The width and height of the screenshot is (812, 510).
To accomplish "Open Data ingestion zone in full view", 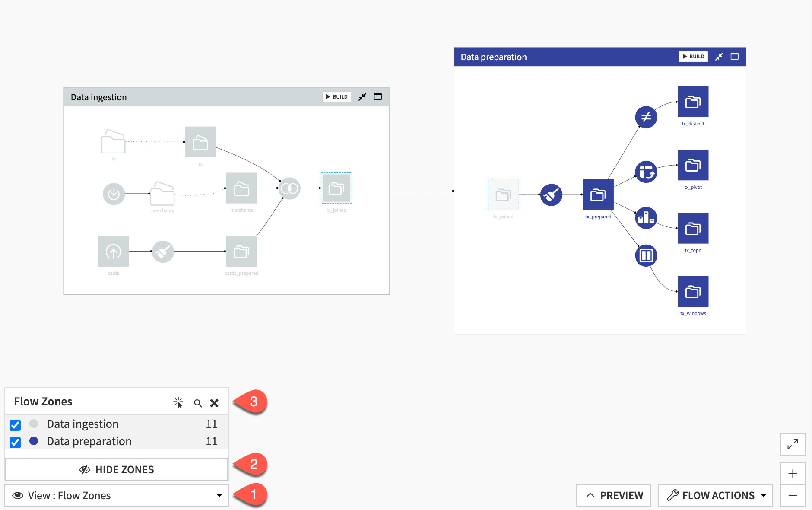I will coord(378,97).
